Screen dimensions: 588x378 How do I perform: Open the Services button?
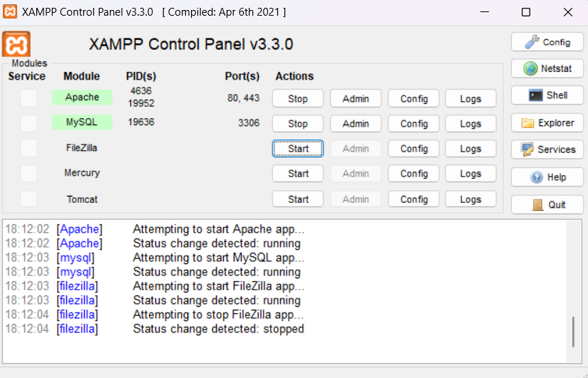547,149
